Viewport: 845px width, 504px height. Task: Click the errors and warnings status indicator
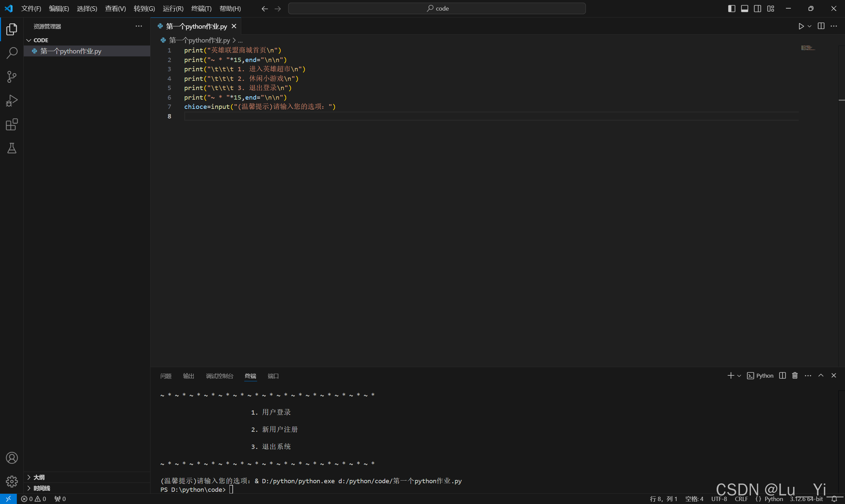(x=33, y=499)
